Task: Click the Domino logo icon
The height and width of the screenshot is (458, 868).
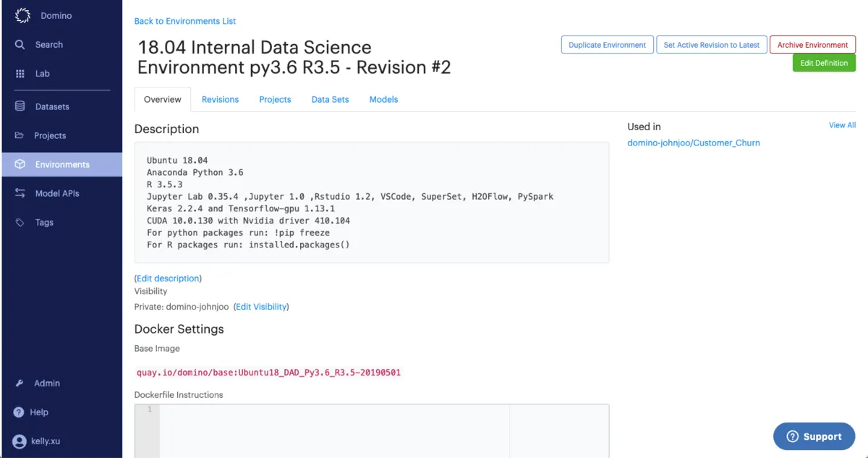Action: pos(22,15)
